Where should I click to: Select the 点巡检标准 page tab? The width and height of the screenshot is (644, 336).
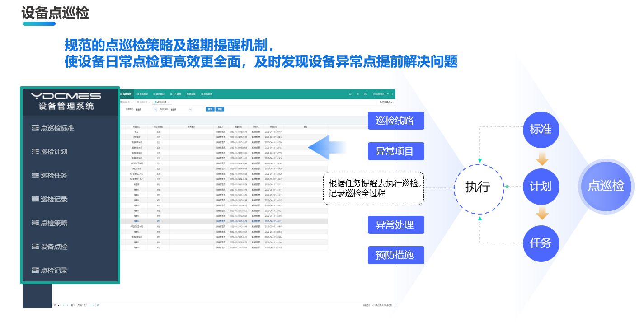(161, 102)
